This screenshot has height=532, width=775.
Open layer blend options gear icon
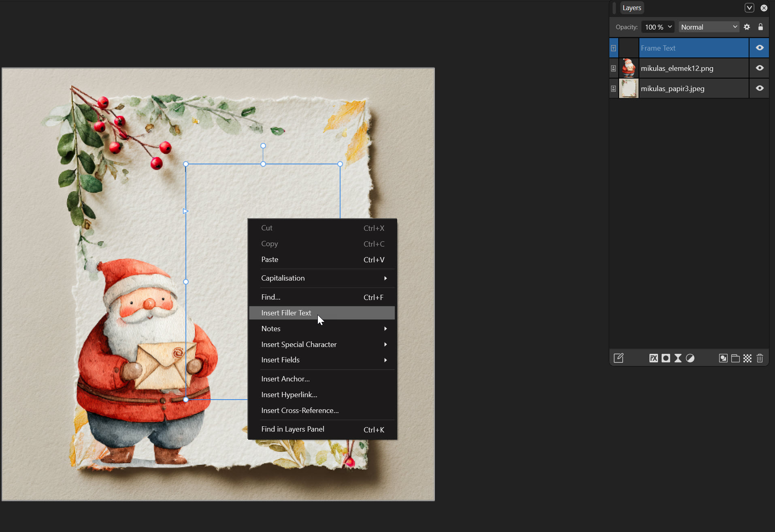click(x=747, y=27)
